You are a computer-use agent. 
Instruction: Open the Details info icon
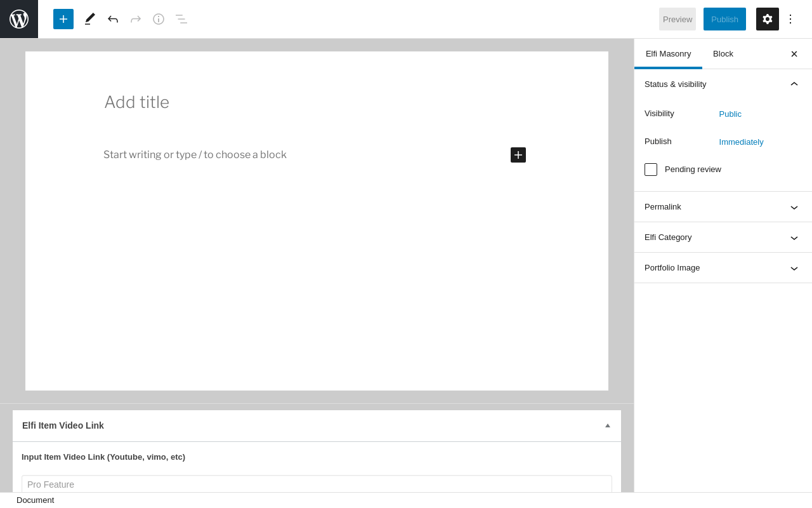159,19
